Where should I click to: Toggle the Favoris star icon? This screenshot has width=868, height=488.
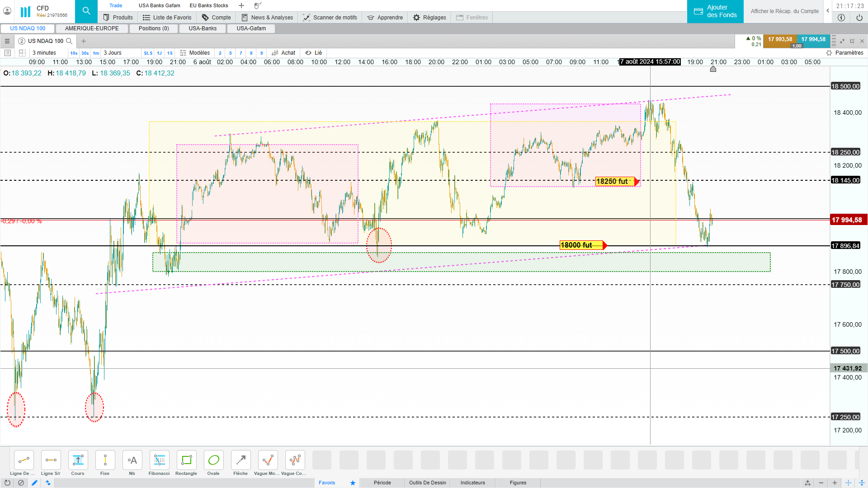pos(353,483)
